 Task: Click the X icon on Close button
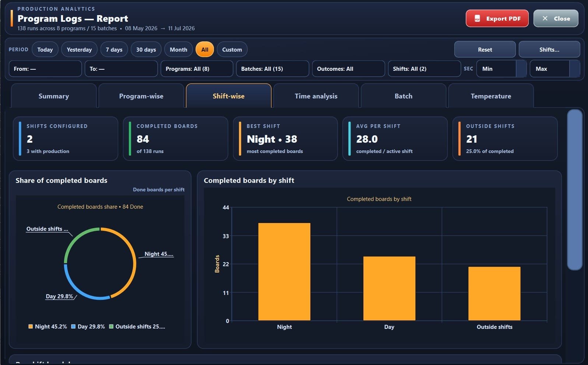coord(545,18)
